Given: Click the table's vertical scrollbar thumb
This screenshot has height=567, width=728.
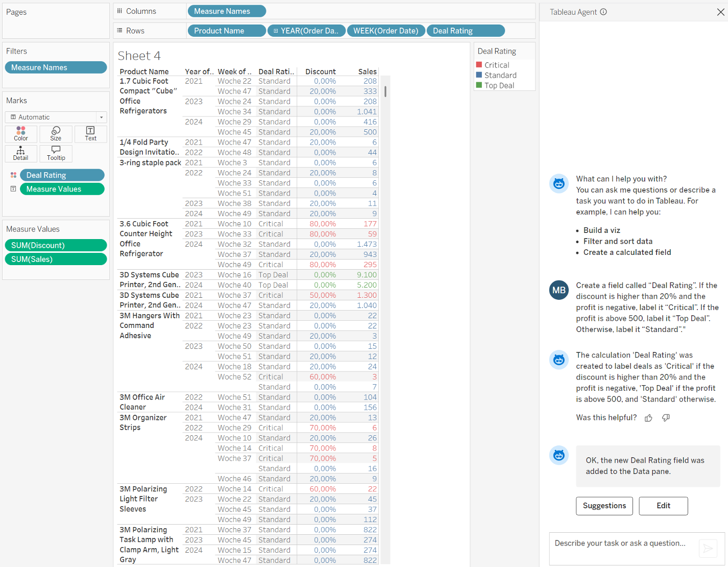Looking at the screenshot, I should point(385,91).
